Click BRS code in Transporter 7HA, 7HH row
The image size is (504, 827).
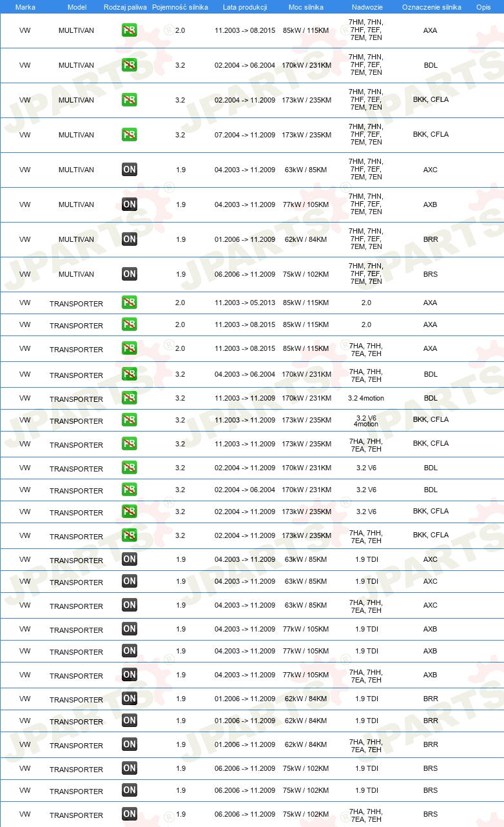click(431, 814)
